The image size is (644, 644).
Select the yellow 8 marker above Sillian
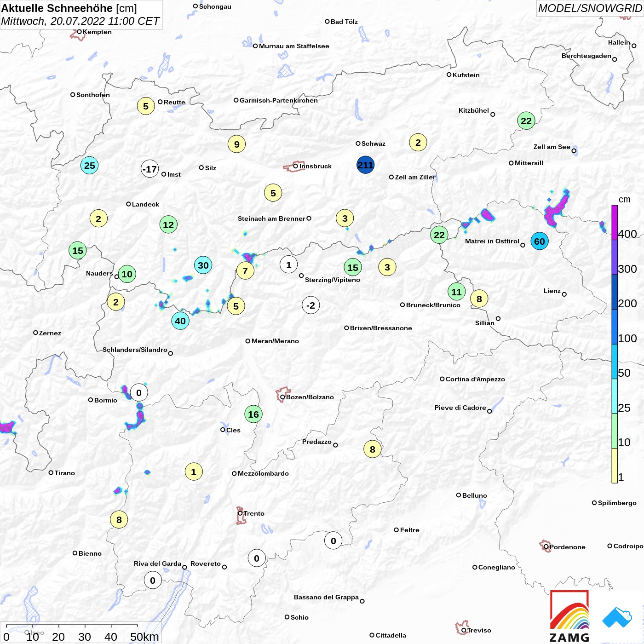[479, 299]
